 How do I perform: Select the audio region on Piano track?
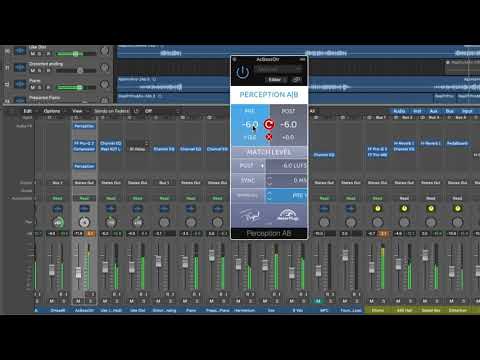172,85
